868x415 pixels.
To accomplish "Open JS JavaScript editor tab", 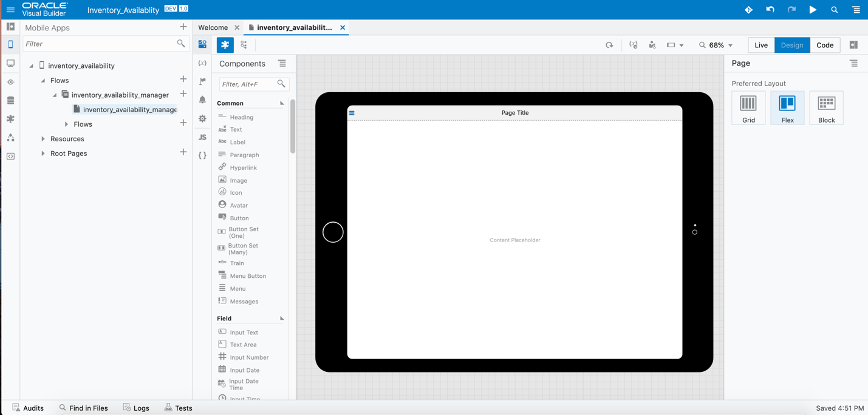I will tap(202, 137).
